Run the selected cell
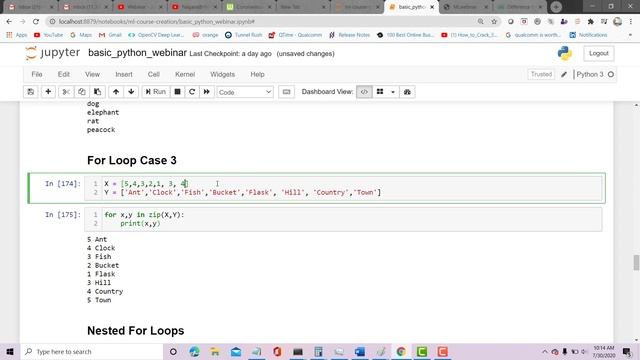 [x=156, y=92]
